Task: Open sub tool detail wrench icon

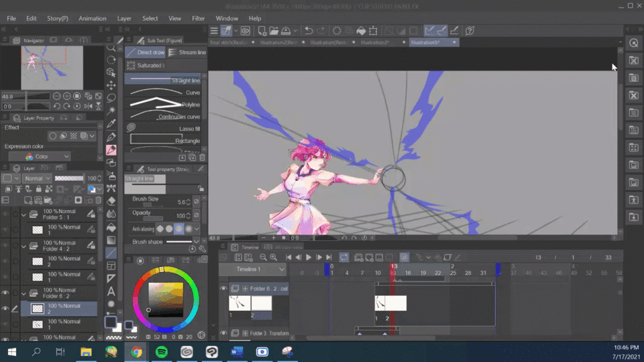Action: click(202, 249)
